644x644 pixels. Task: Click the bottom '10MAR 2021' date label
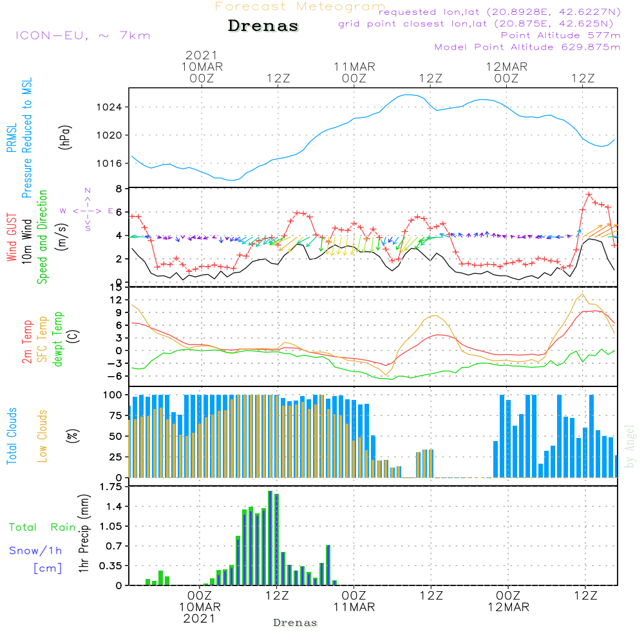click(x=200, y=613)
